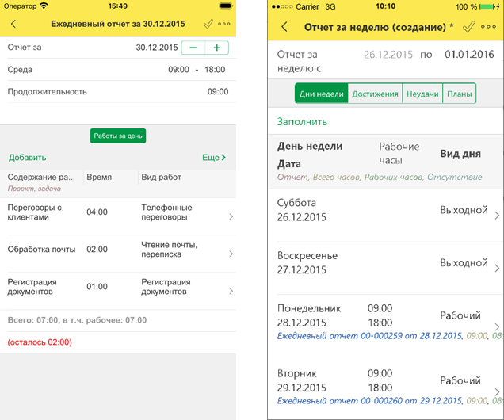
Task: Open the Планы tab
Action: 460,94
